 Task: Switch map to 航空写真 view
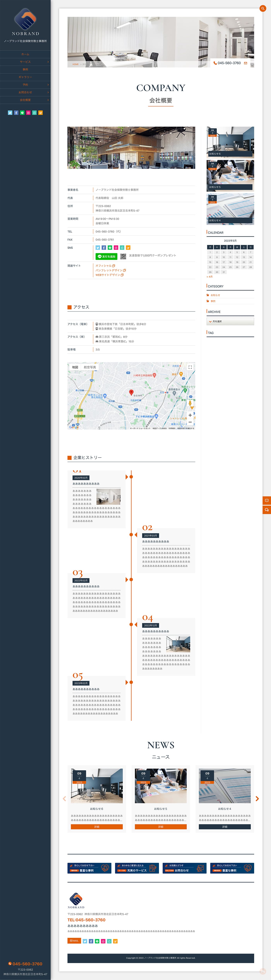pos(90,367)
